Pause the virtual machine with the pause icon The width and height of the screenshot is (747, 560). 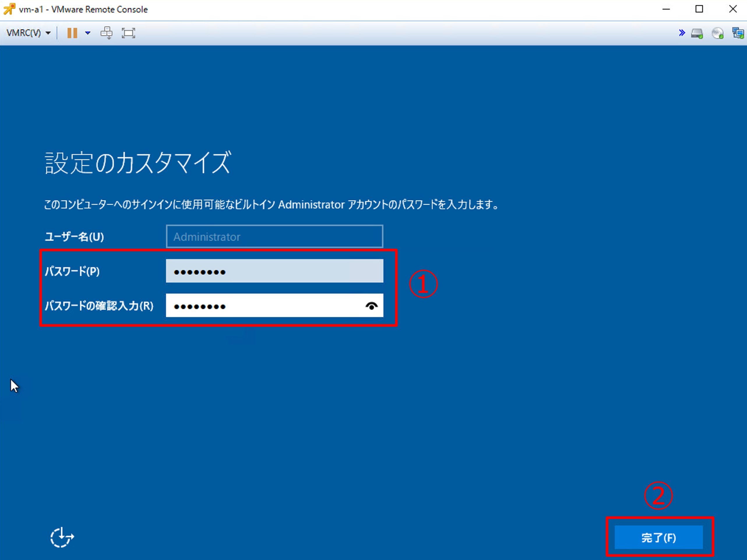[72, 33]
